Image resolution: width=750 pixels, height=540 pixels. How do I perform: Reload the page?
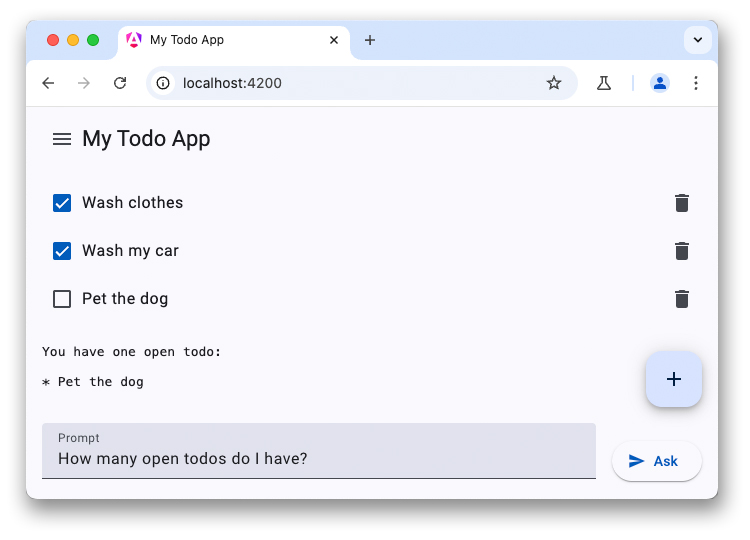pos(120,83)
